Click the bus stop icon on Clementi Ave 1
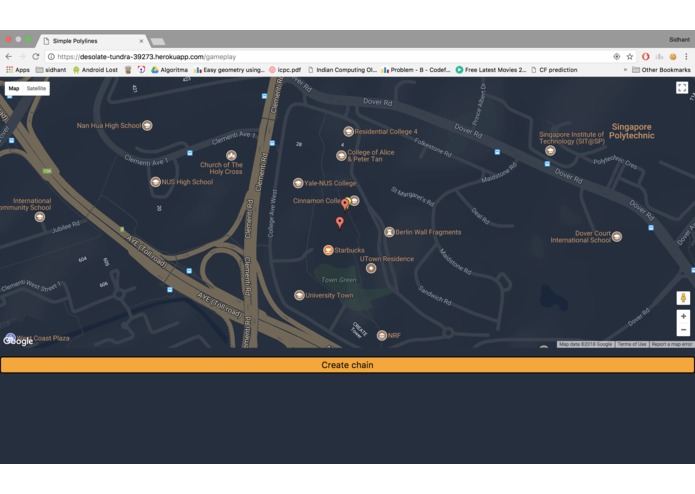 190,153
